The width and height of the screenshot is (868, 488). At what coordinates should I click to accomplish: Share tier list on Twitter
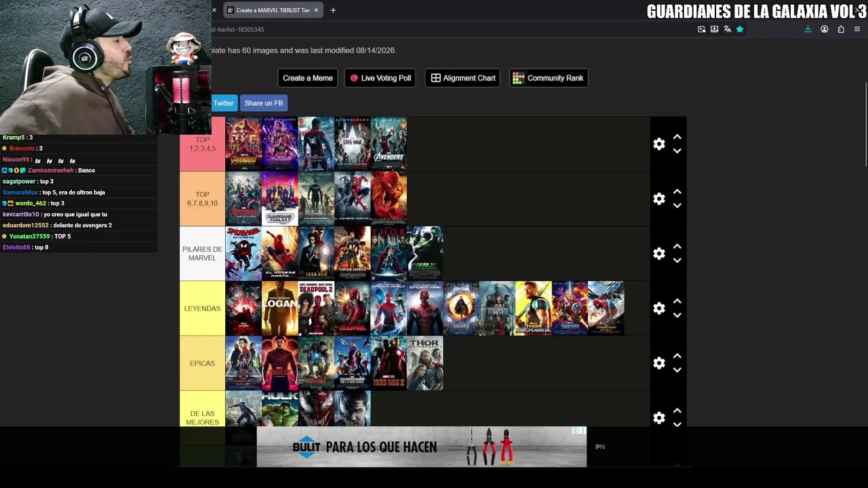point(224,103)
